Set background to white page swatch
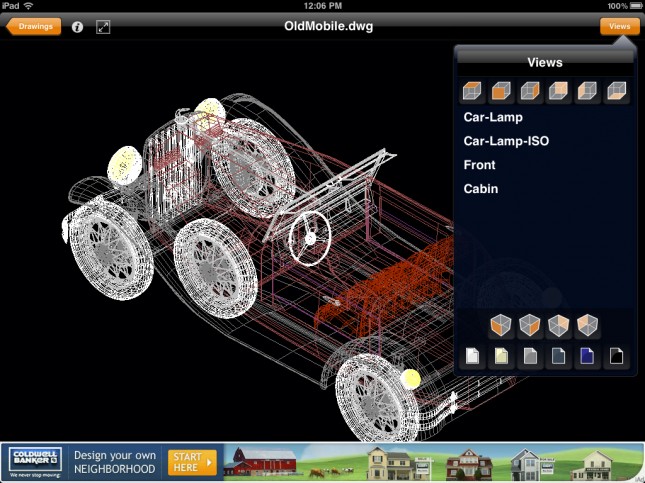Screen dimensions: 645x483 point(471,356)
